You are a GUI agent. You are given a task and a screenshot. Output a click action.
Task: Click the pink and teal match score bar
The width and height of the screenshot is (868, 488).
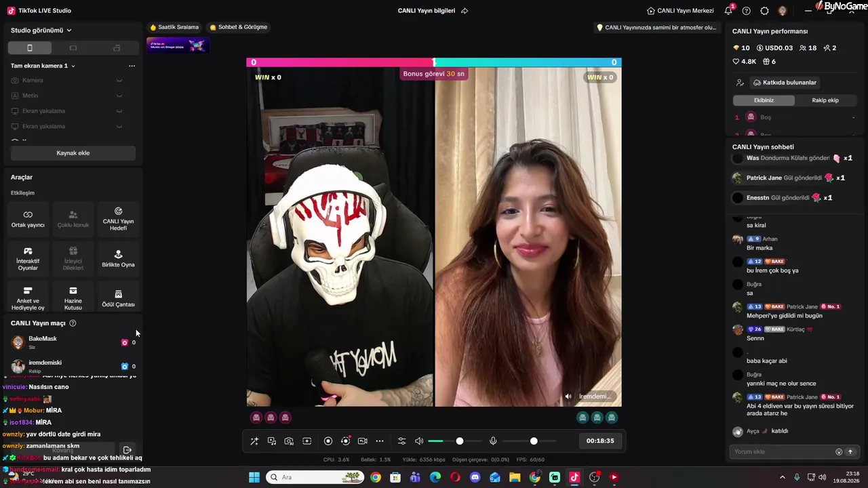[434, 62]
